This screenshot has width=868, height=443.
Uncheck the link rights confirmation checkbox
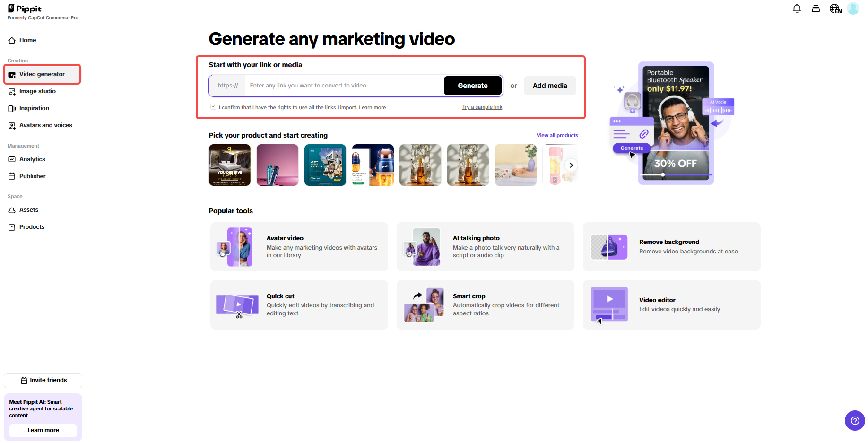(213, 106)
